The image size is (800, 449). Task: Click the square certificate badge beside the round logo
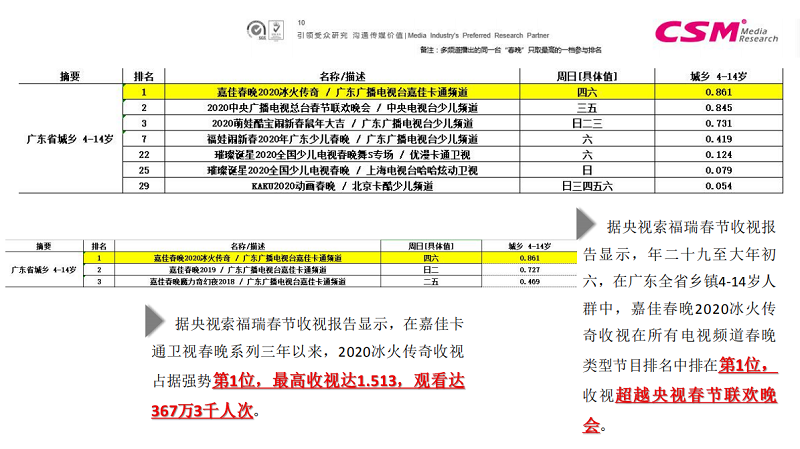click(276, 30)
